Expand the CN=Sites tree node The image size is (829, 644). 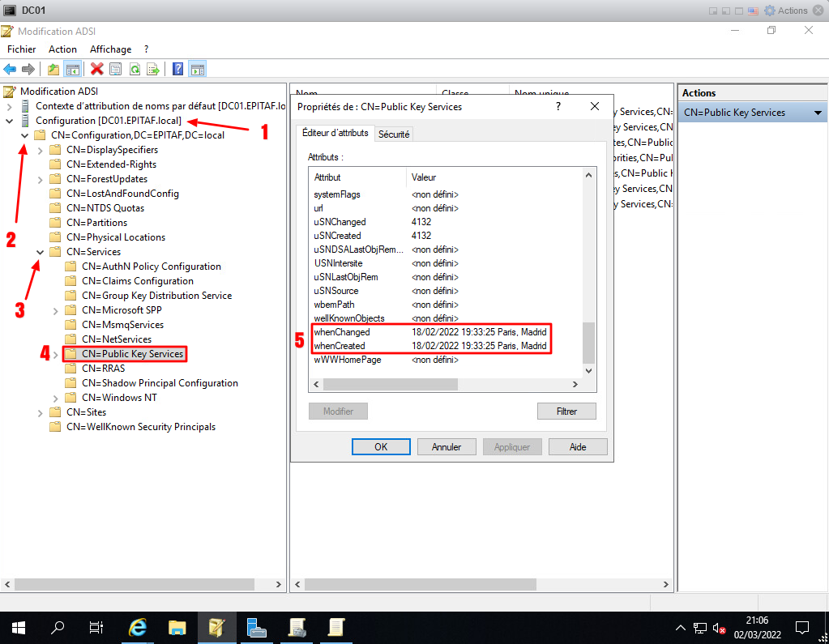pyautogui.click(x=41, y=412)
